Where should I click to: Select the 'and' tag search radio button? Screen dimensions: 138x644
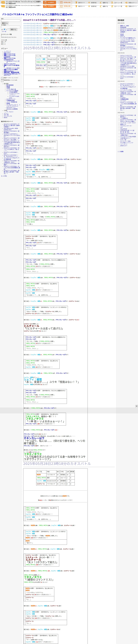5,30
